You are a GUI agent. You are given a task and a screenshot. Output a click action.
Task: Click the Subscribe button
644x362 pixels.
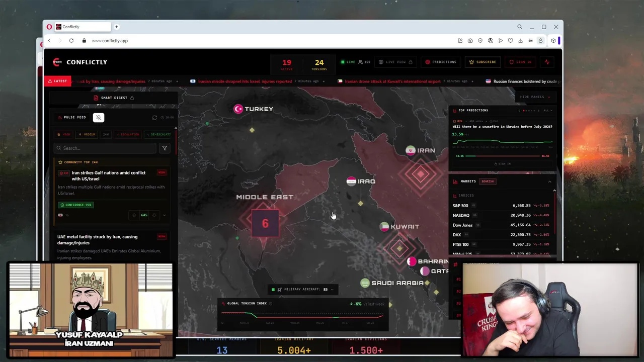pyautogui.click(x=482, y=62)
